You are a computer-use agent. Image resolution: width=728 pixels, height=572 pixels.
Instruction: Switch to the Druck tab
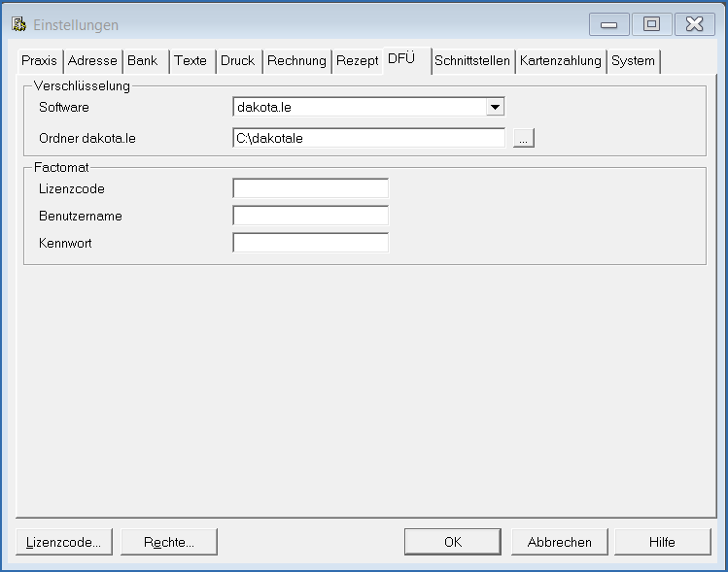coord(237,61)
